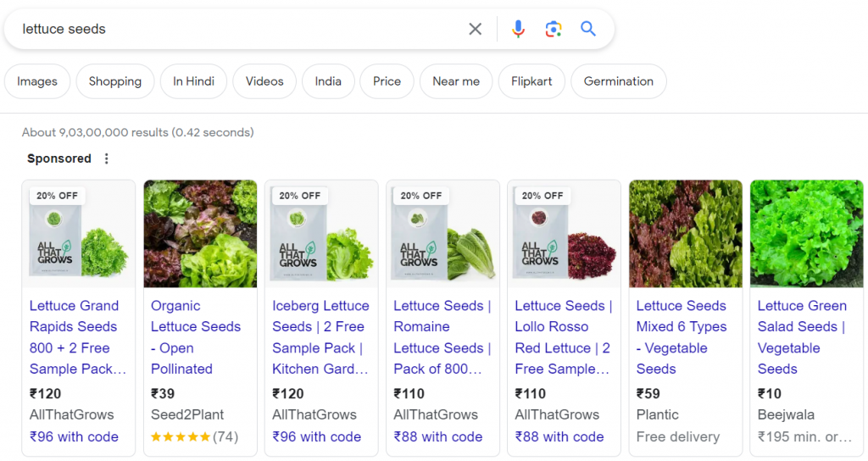The width and height of the screenshot is (868, 461).
Task: Open Romaine Lettuce Seeds product title
Action: point(442,337)
